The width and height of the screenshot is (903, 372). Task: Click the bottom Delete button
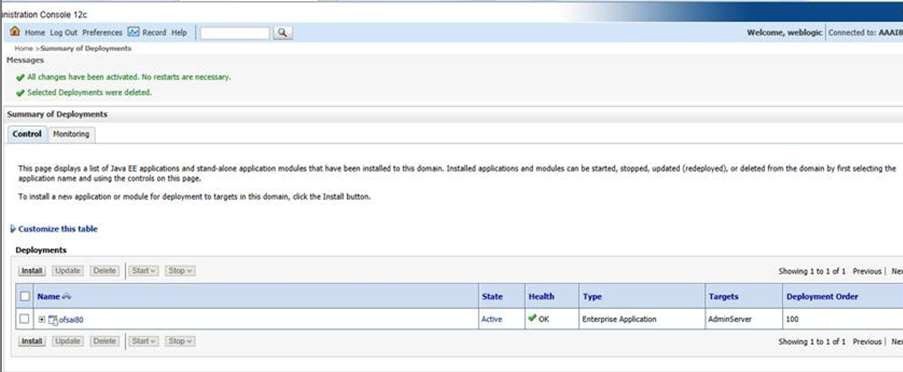[105, 341]
